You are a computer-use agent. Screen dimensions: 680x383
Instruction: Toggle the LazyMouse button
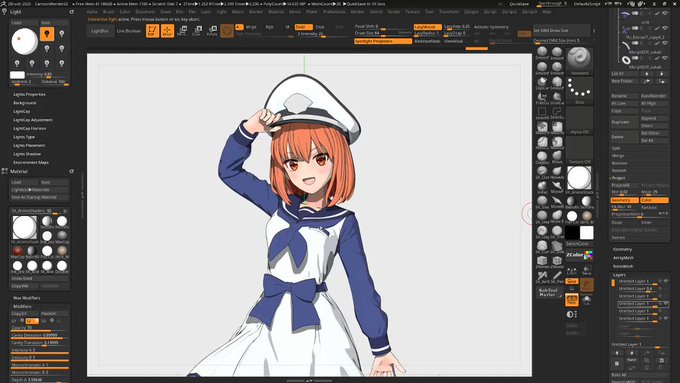coord(427,27)
